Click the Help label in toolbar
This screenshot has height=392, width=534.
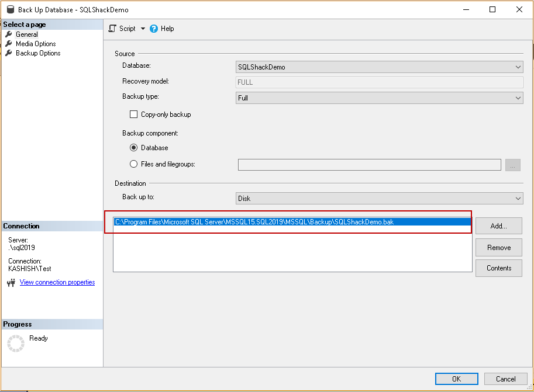coord(167,29)
